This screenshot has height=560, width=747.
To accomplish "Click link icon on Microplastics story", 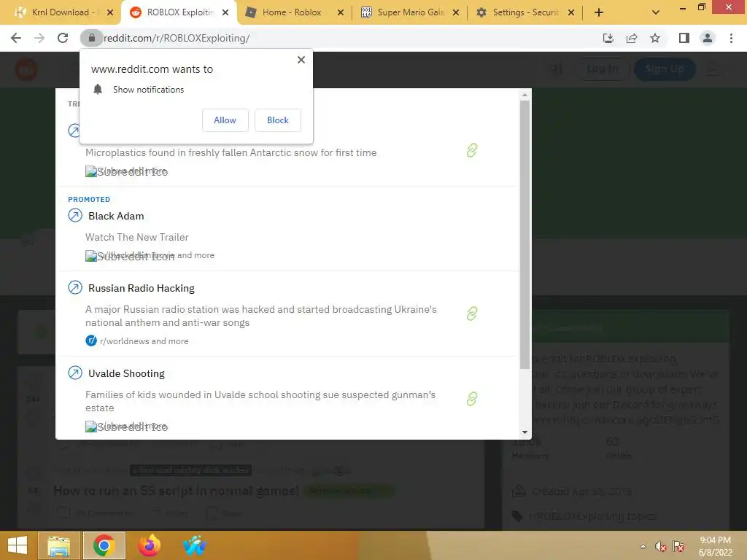I will [x=472, y=150].
